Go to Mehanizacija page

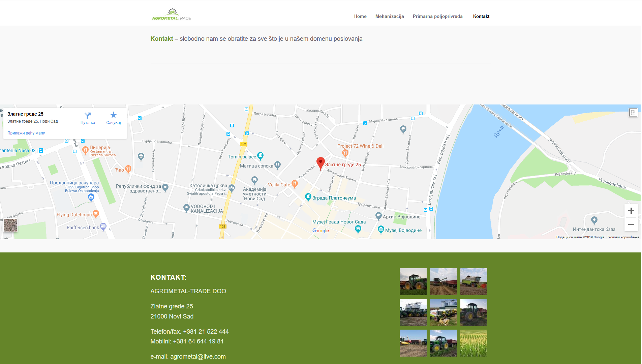click(389, 16)
